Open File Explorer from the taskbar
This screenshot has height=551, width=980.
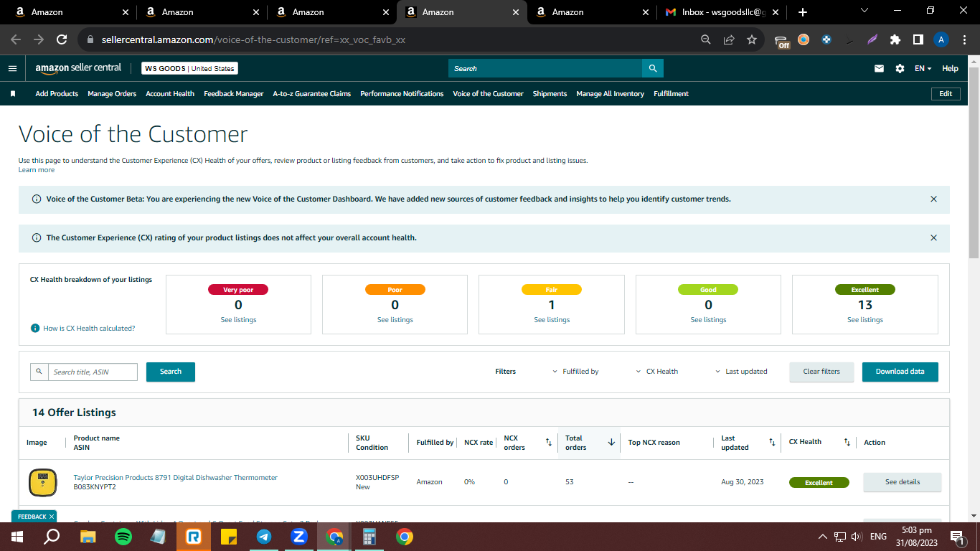(x=88, y=537)
